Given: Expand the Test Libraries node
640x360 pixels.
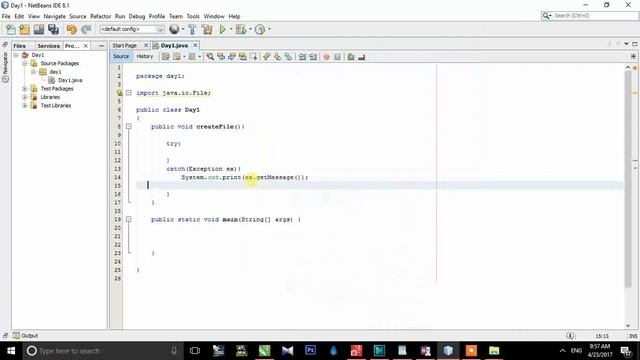Looking at the screenshot, I should (x=25, y=105).
